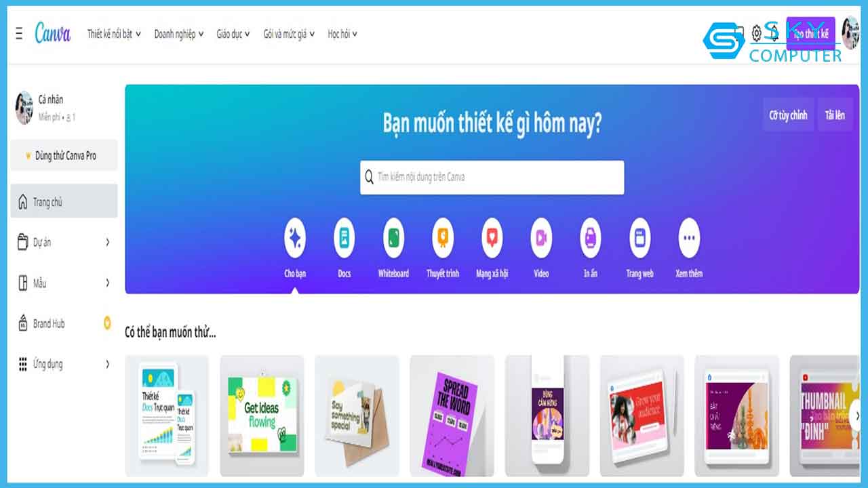
Task: Click the Dùng thử Canva Pro button
Action: coord(64,155)
